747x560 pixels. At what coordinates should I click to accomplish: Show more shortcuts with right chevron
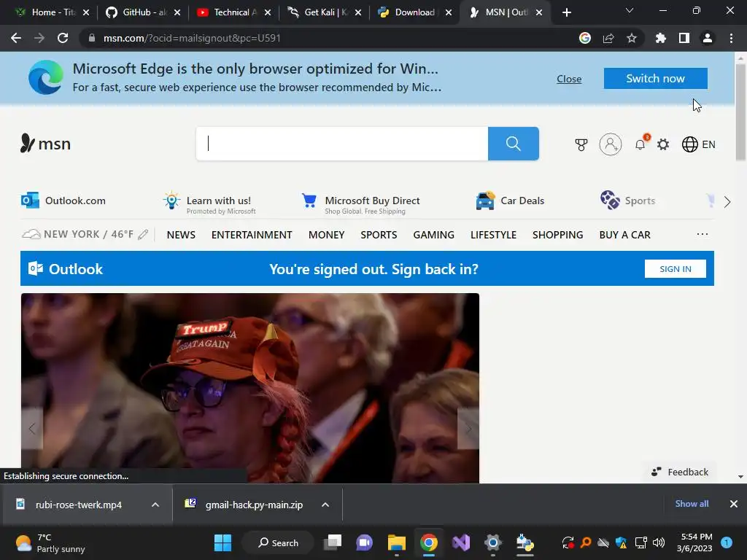tap(727, 202)
